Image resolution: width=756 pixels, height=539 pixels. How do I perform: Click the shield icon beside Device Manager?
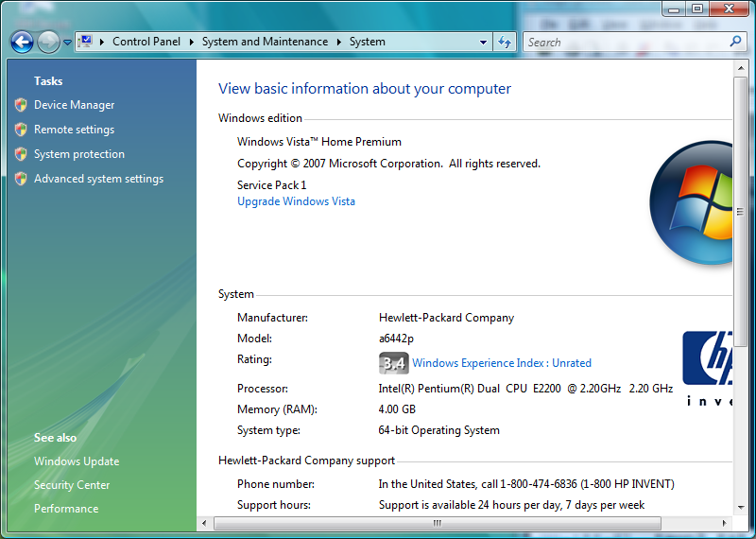coord(21,105)
